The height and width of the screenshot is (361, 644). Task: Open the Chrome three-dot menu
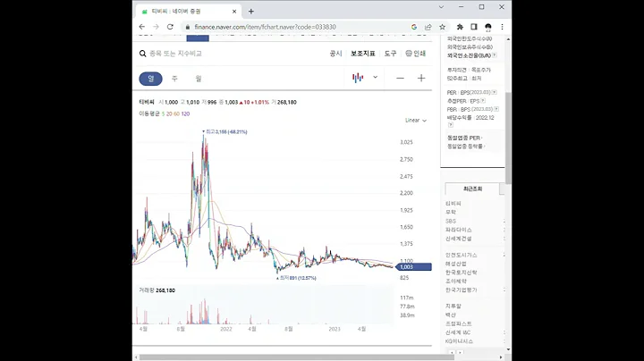(502, 27)
